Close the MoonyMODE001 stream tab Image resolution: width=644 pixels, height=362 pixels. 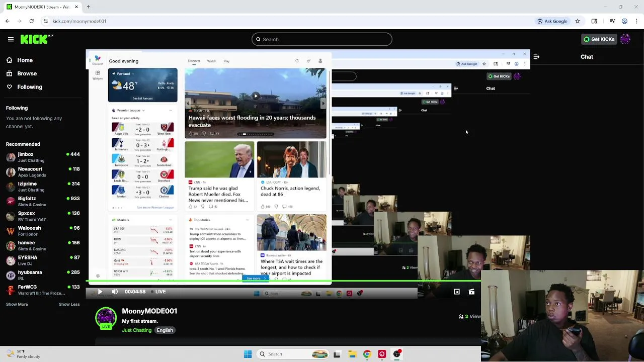76,7
